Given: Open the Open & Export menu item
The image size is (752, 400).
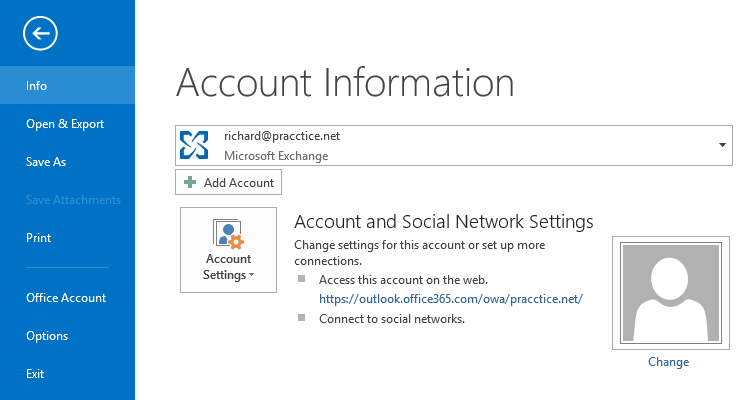Looking at the screenshot, I should point(67,124).
